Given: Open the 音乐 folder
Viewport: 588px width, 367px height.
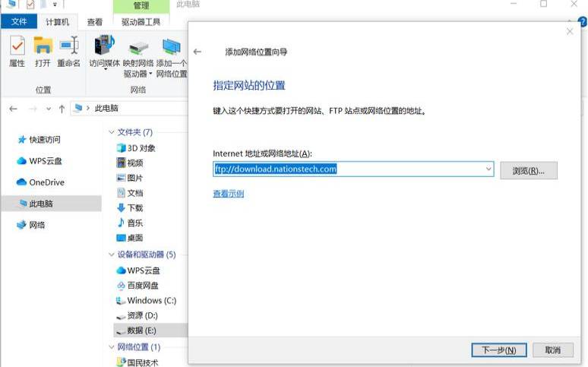Looking at the screenshot, I should [130, 223].
